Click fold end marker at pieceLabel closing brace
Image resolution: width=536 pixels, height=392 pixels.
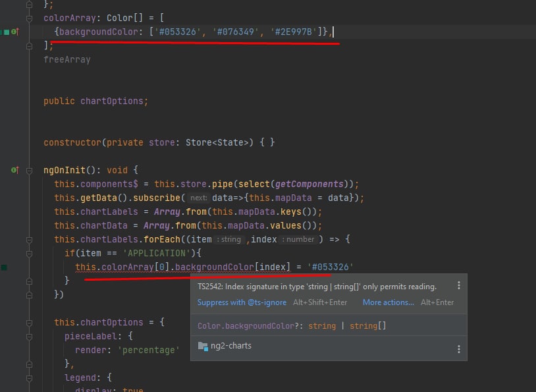coord(30,364)
